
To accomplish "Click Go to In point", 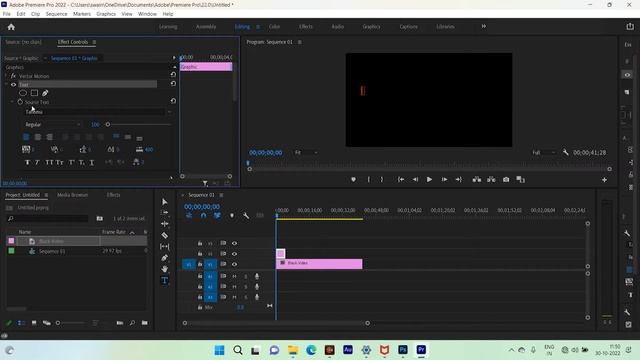I will (x=401, y=180).
